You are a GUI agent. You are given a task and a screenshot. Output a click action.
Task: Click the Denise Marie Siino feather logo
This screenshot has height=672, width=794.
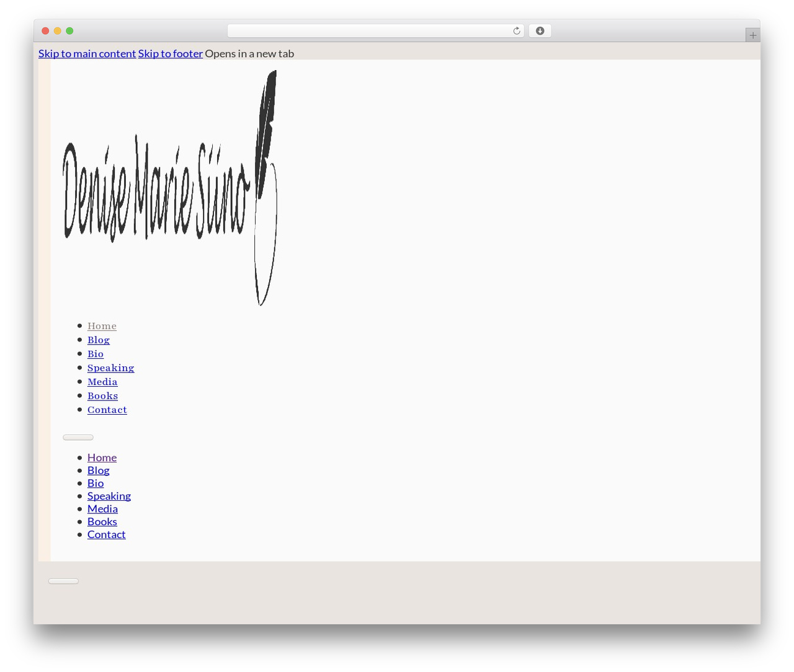169,188
